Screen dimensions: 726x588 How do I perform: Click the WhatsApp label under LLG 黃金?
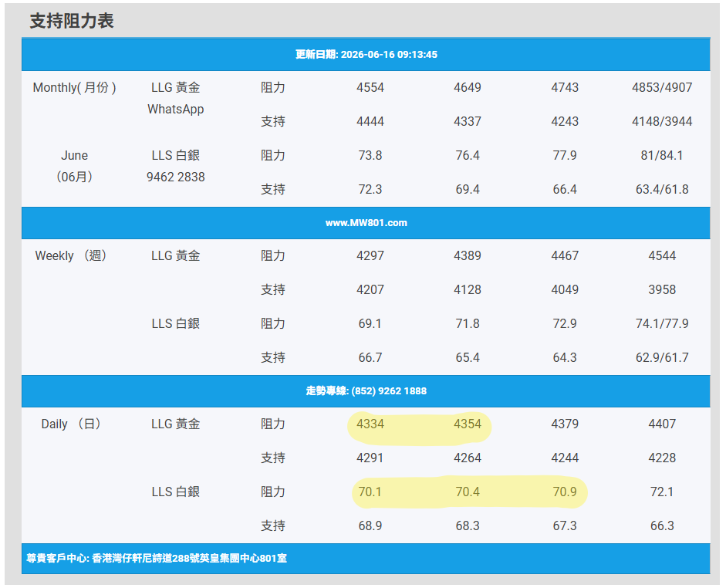175,110
